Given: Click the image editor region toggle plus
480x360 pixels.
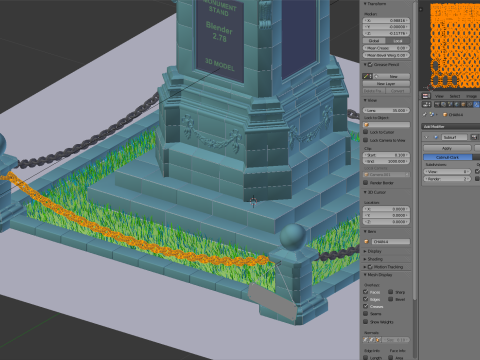Looking at the screenshot, I should (421, 9).
